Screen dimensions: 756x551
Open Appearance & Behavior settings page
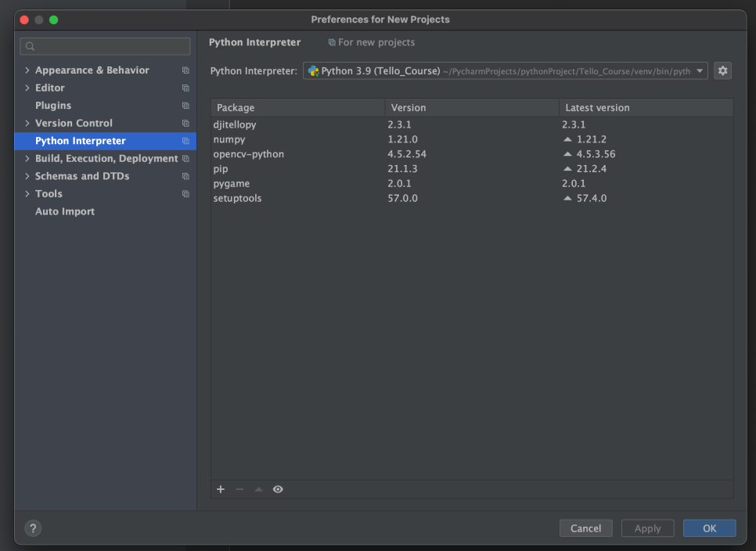pyautogui.click(x=92, y=70)
